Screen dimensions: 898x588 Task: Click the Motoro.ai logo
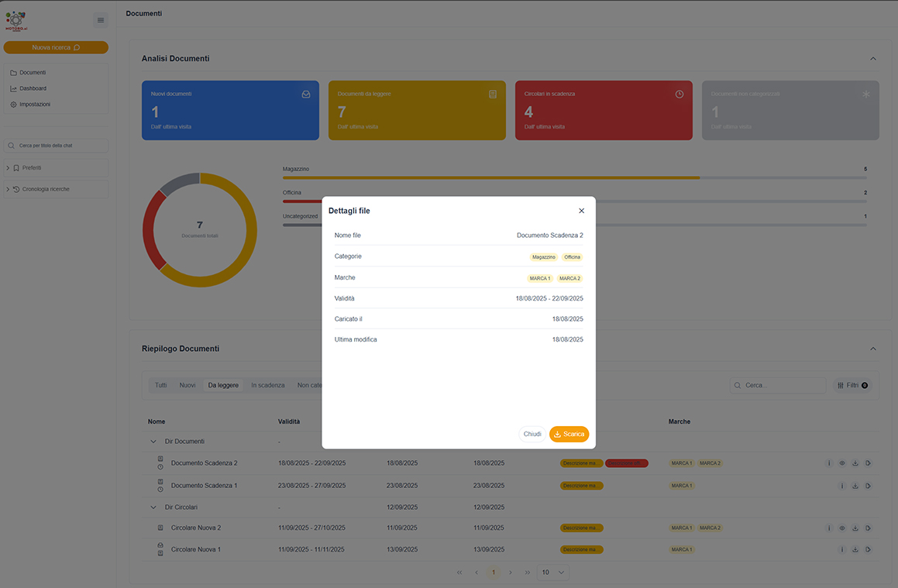pos(16,21)
